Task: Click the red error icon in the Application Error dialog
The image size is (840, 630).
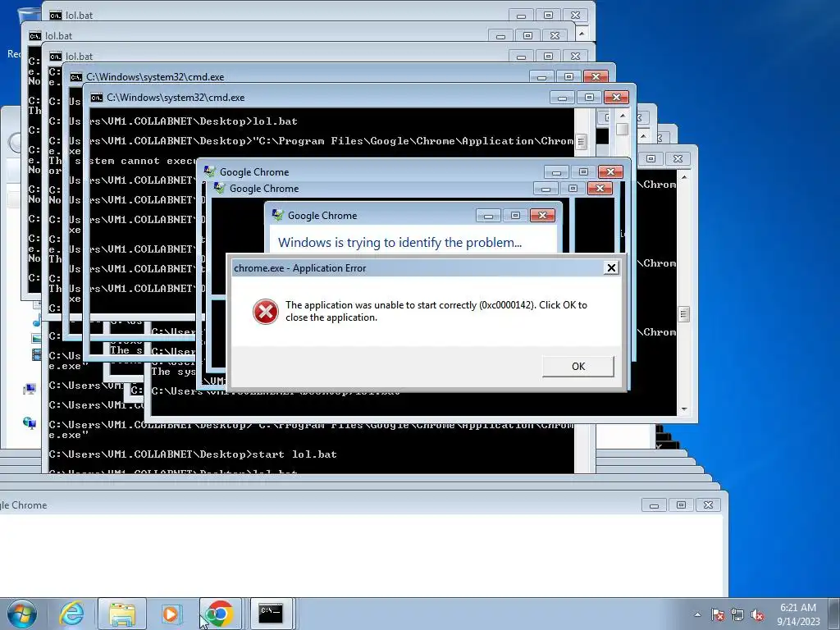Action: pos(266,311)
